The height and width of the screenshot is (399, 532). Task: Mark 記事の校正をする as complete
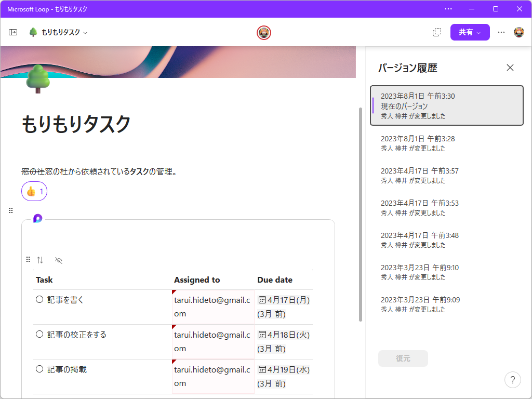tap(39, 335)
